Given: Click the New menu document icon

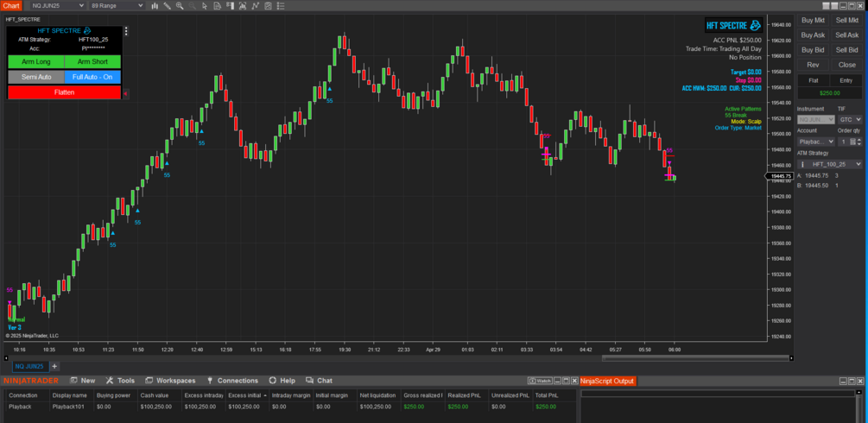Looking at the screenshot, I should coord(73,381).
